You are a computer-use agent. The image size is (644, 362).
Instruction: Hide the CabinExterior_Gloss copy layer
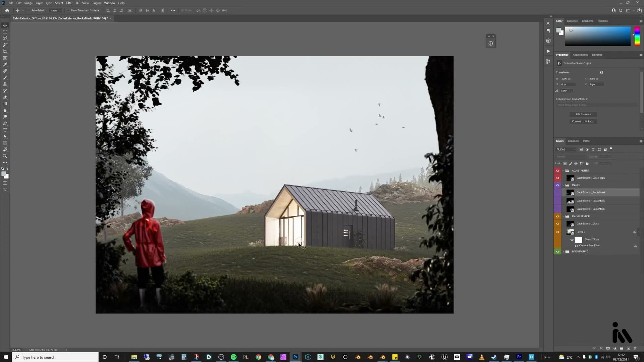pyautogui.click(x=558, y=178)
